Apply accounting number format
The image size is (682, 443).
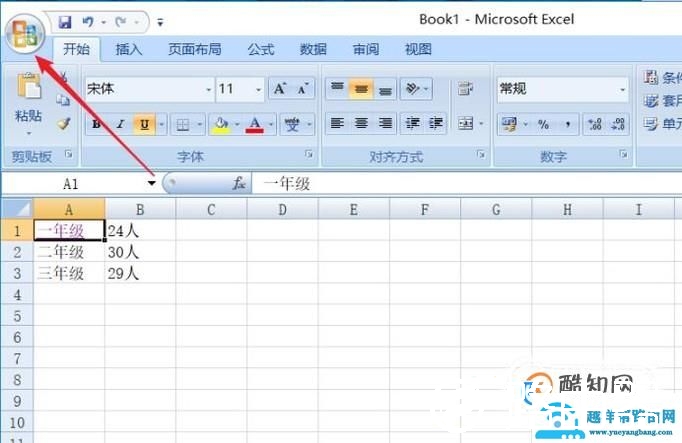[x=509, y=125]
